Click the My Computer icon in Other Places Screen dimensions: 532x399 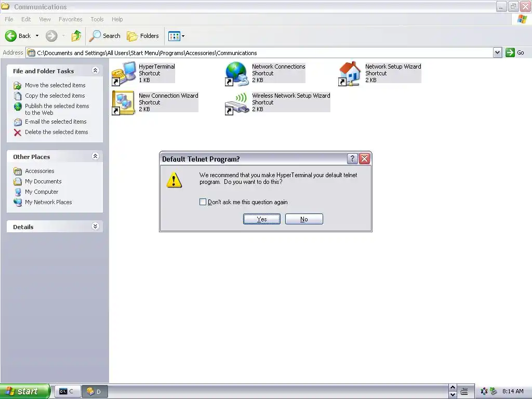(x=18, y=192)
